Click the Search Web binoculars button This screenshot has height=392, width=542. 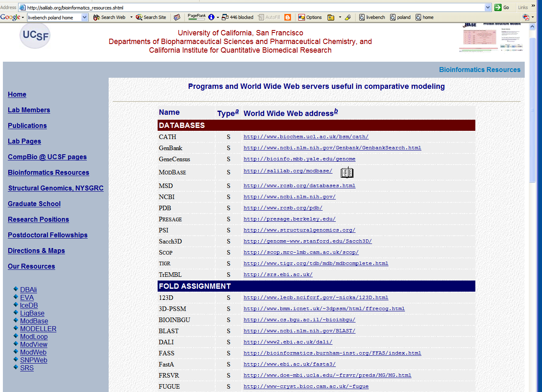109,17
